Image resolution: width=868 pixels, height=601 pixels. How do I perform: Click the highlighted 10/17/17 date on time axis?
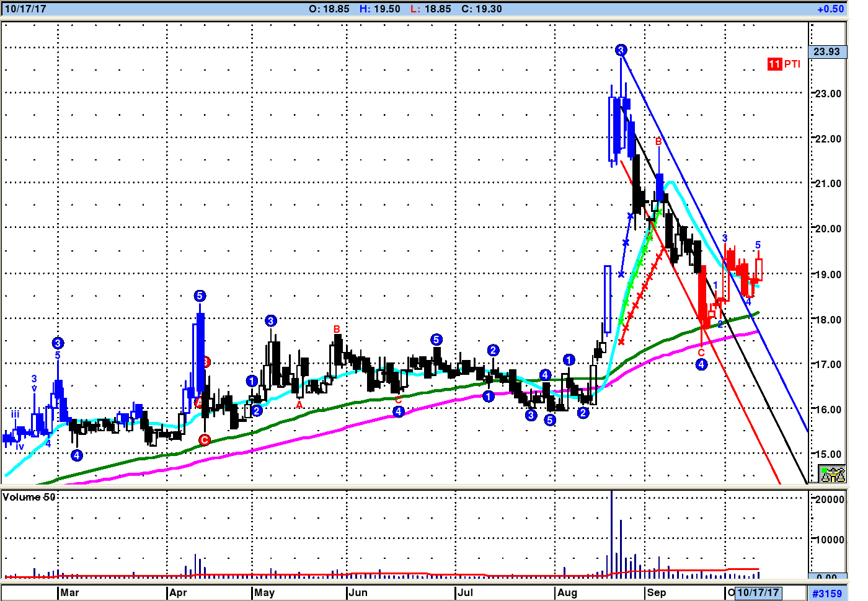point(758,592)
